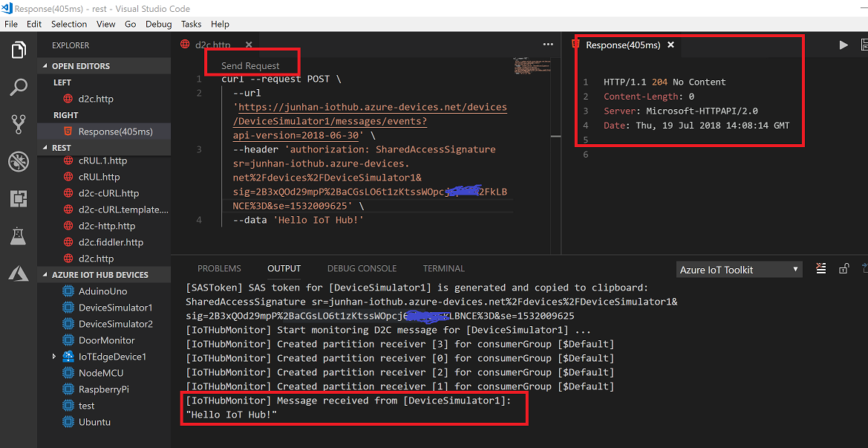Click the close icon on Response(405ms) tab
868x448 pixels.
(x=670, y=45)
